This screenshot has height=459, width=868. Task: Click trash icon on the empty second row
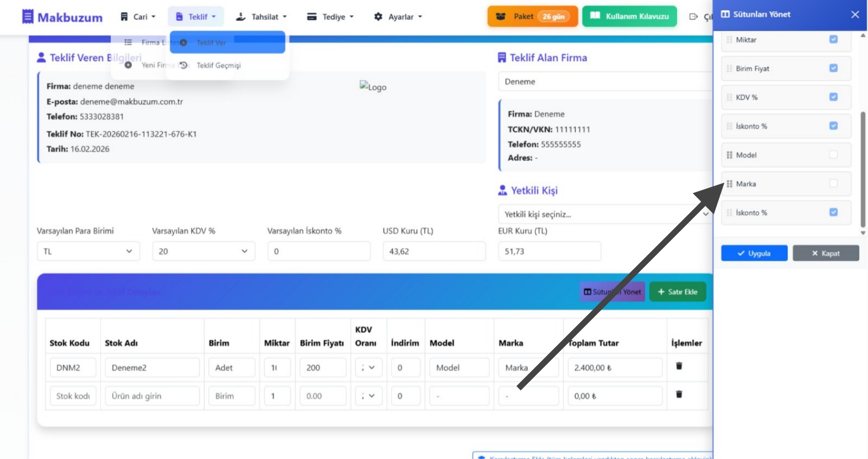pos(679,395)
